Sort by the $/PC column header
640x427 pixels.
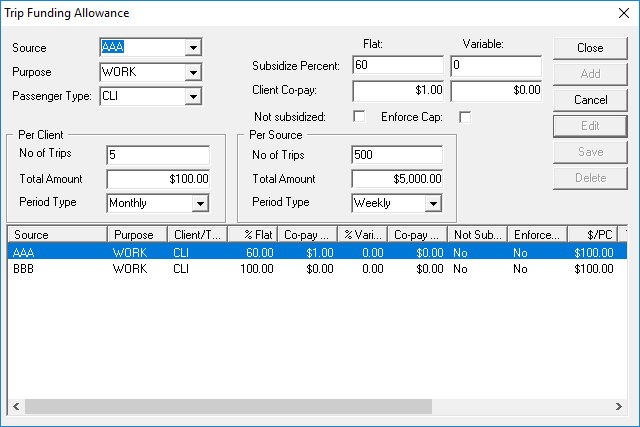coord(593,235)
